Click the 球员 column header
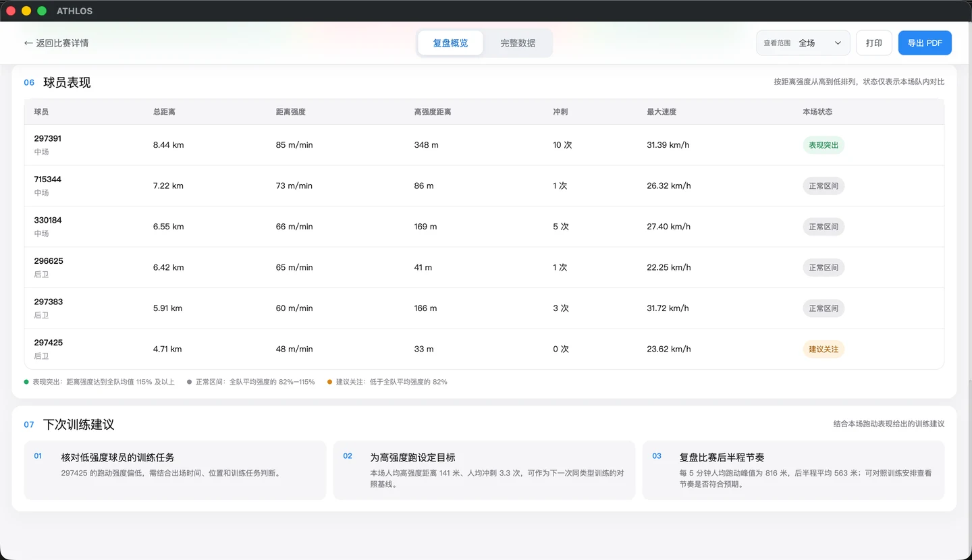The image size is (972, 560). coord(41,112)
